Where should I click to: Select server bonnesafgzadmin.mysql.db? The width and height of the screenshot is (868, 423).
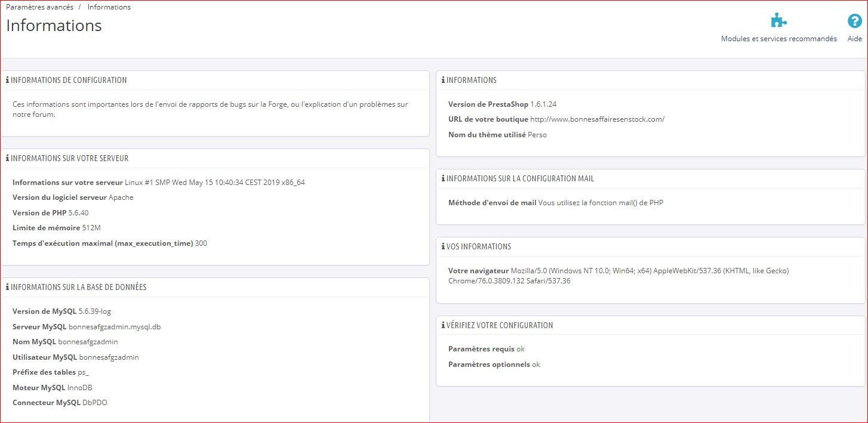click(115, 327)
